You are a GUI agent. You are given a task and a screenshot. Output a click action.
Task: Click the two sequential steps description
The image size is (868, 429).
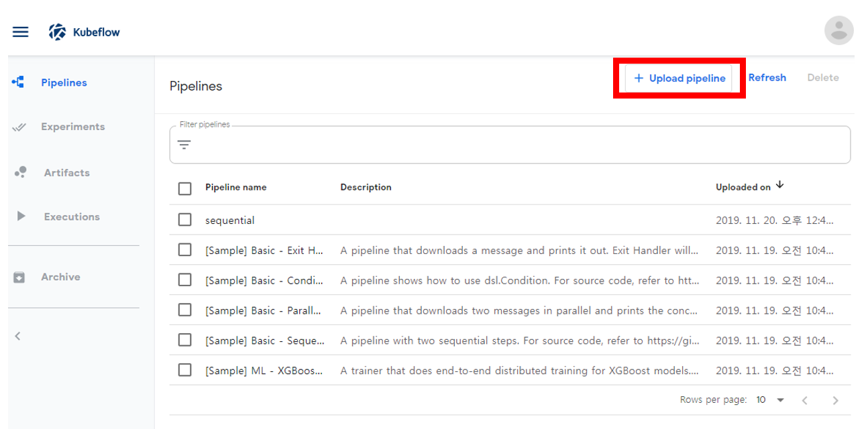coord(520,341)
